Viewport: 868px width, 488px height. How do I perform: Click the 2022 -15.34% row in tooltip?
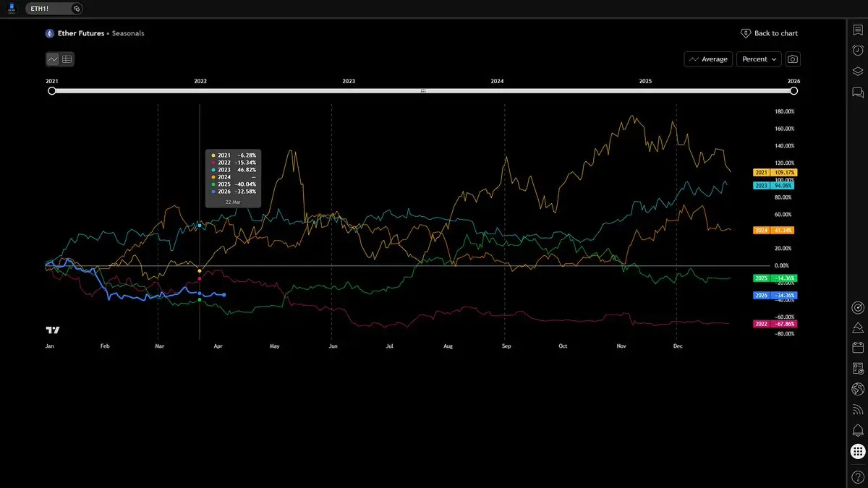pyautogui.click(x=233, y=163)
